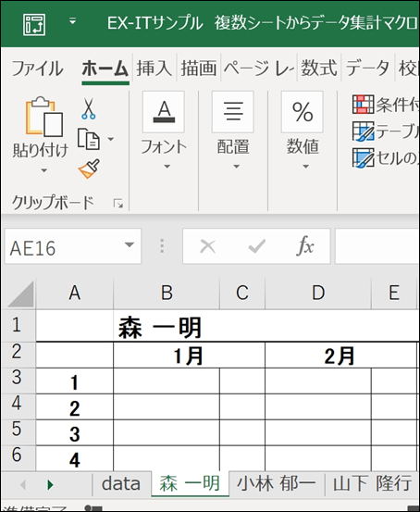The image size is (420, 512).
Task: Expand the copy options arrow
Action: (111, 139)
